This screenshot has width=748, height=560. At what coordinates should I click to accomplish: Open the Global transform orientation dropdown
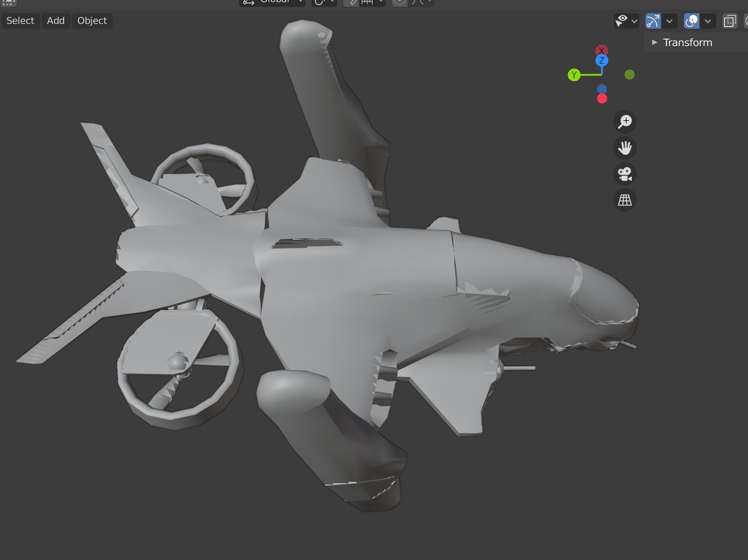coord(272,2)
